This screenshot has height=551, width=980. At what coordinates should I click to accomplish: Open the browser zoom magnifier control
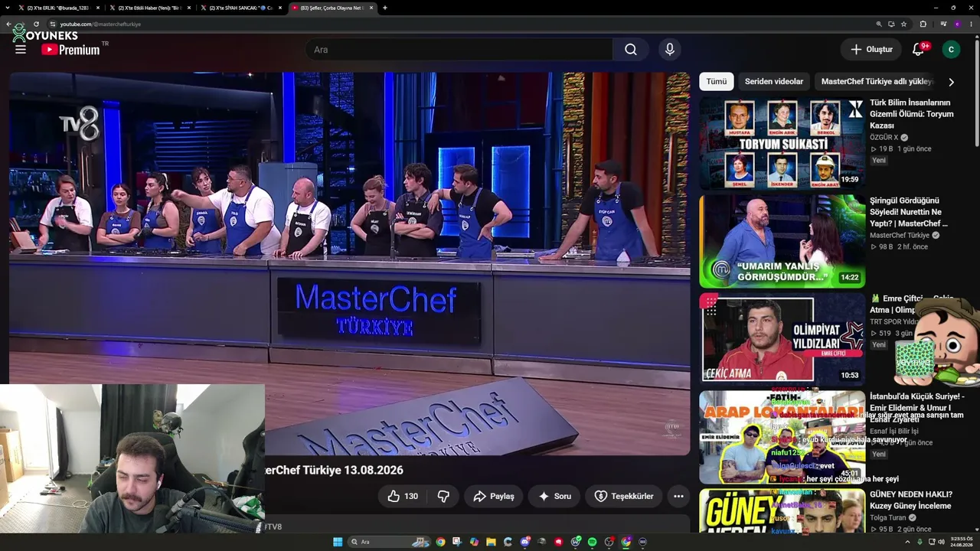click(x=879, y=24)
